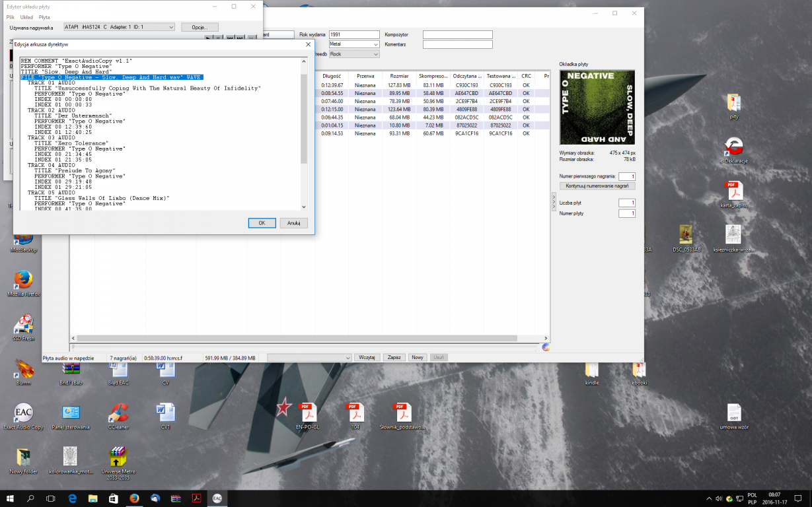Viewport: 812px width, 507px height.
Task: Click the Numer pierwszego nagrania field
Action: tap(627, 176)
